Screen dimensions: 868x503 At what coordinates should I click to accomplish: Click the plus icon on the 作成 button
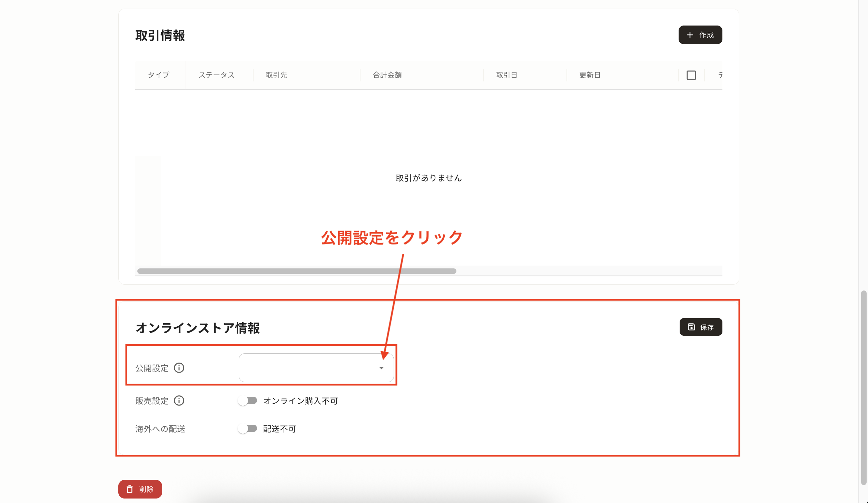coord(690,34)
